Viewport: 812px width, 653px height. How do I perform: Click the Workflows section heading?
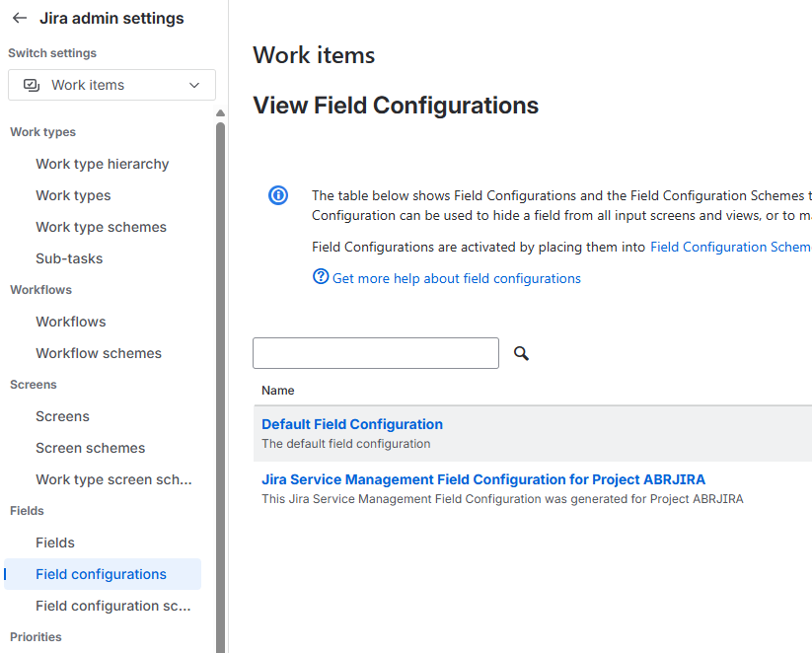[40, 290]
